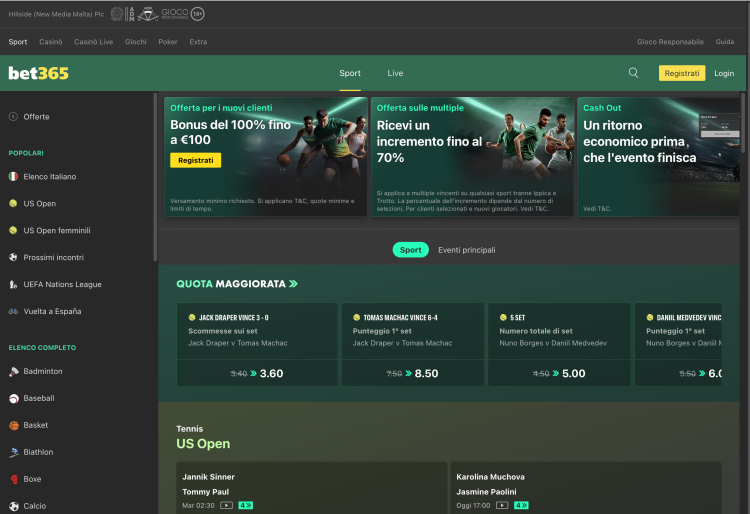
Task: Open the Offerte sidebar icon
Action: coord(13,117)
